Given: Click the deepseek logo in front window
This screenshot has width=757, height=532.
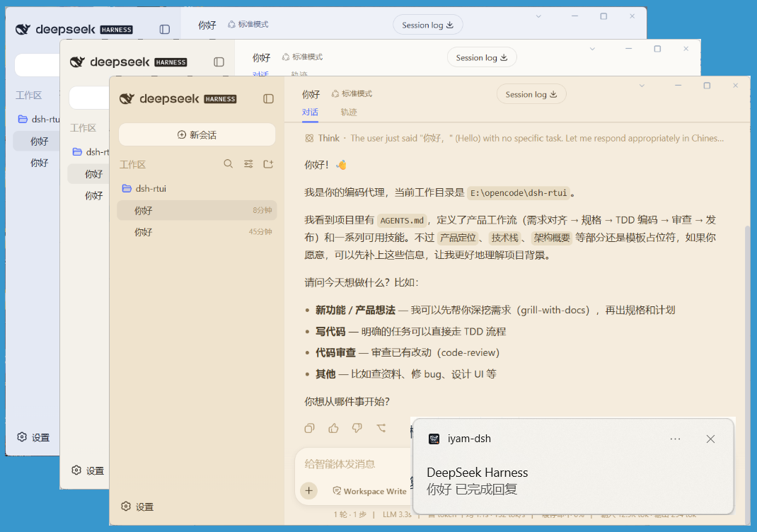Looking at the screenshot, I should (178, 99).
